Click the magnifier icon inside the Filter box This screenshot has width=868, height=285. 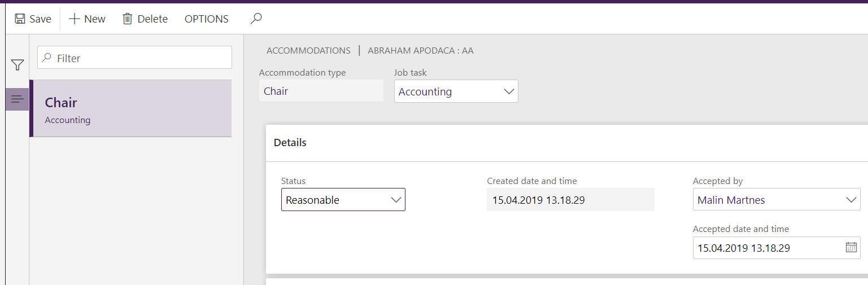pos(47,58)
